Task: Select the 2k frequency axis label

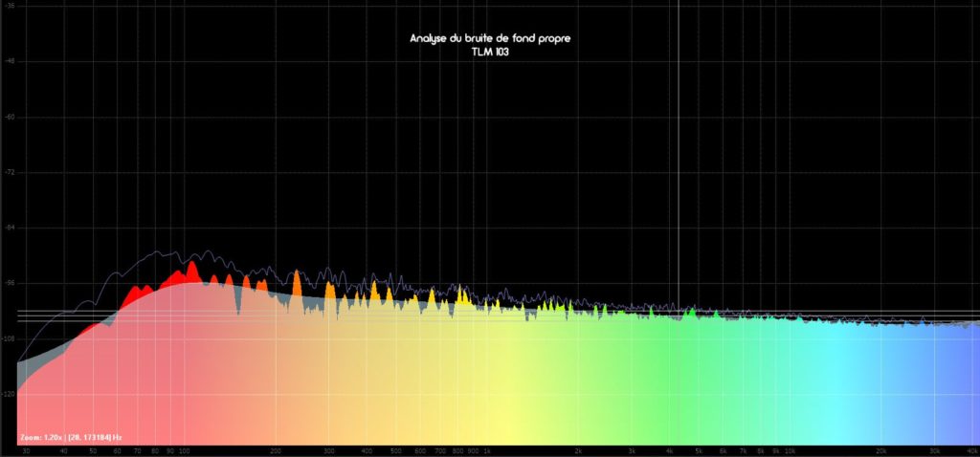Action: coord(577,450)
